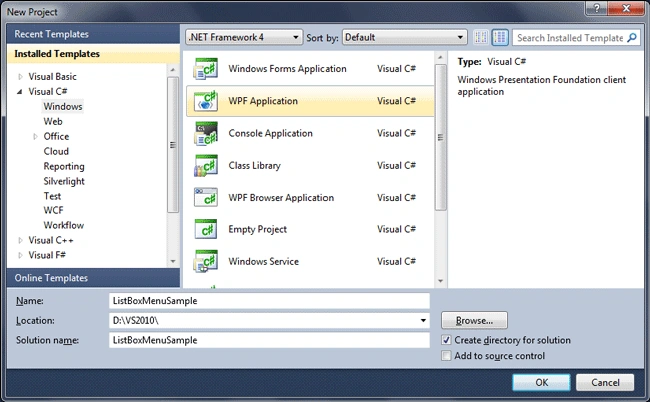
Task: Expand the Visual F# tree node
Action: (20, 255)
